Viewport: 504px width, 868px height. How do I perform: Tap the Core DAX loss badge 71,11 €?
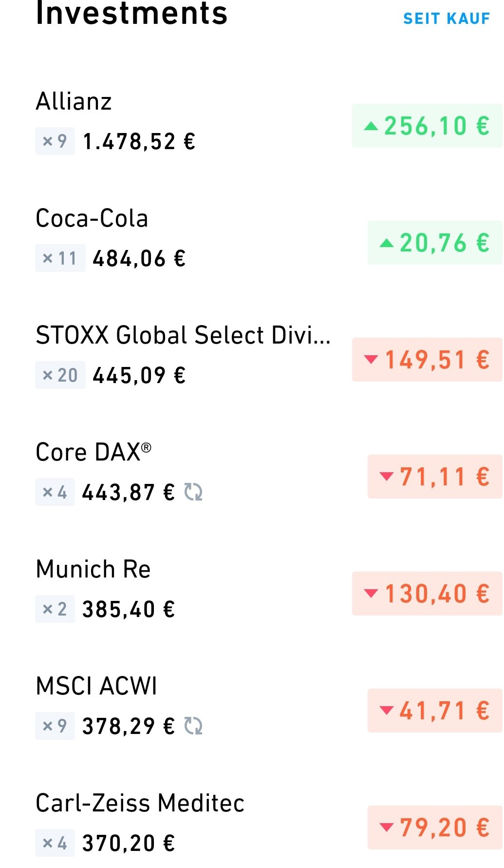tap(434, 477)
